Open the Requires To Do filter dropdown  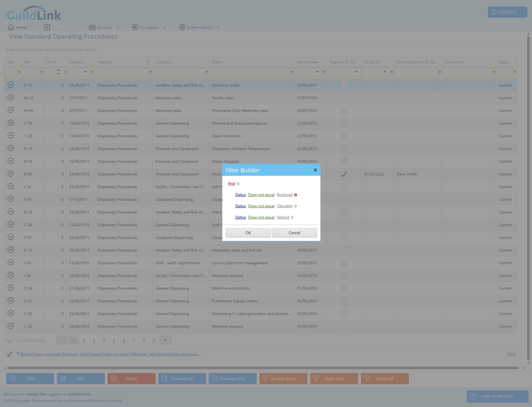[356, 72]
